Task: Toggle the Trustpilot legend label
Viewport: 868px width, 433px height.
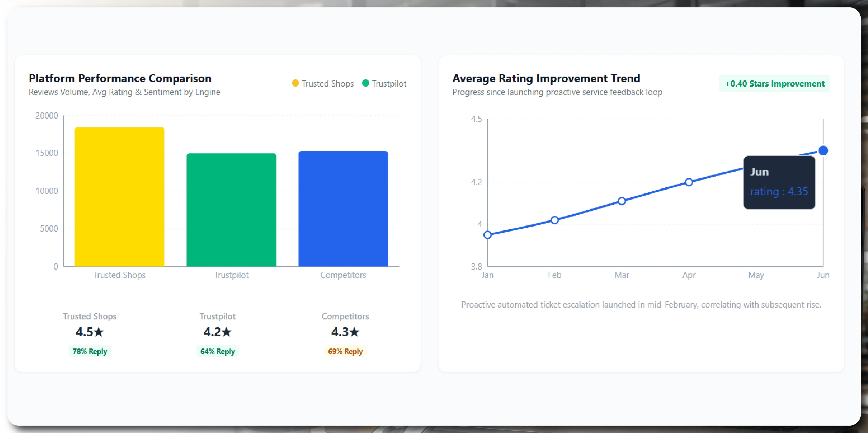Action: point(389,84)
